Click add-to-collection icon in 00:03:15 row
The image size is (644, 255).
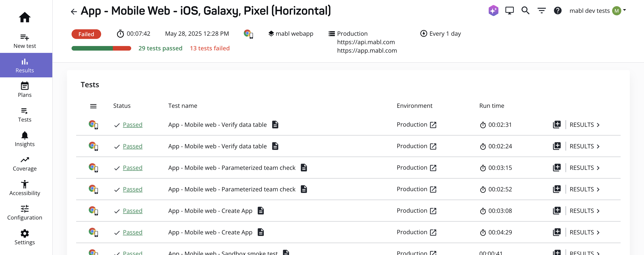coord(556,167)
